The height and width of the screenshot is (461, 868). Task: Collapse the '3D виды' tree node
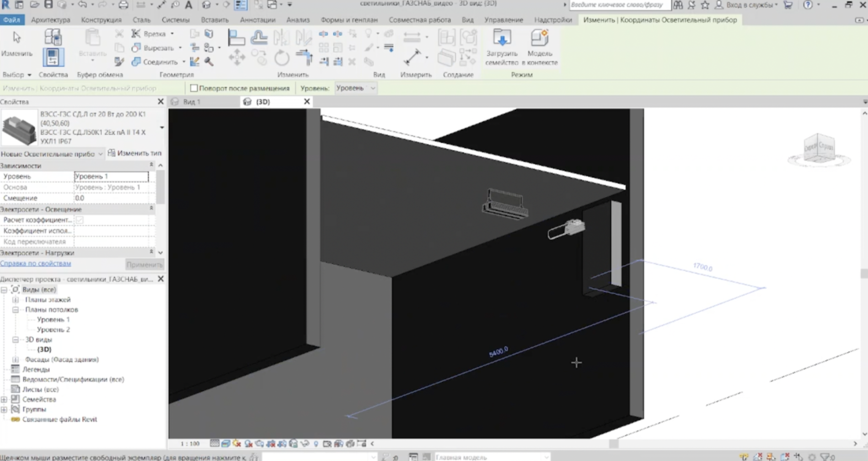point(16,340)
